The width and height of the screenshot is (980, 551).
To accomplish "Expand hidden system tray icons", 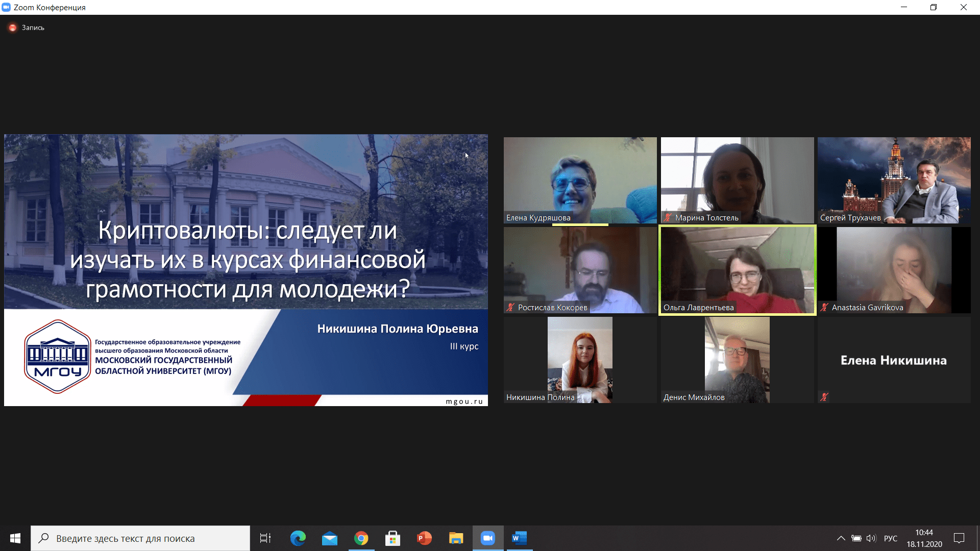I will tap(841, 538).
